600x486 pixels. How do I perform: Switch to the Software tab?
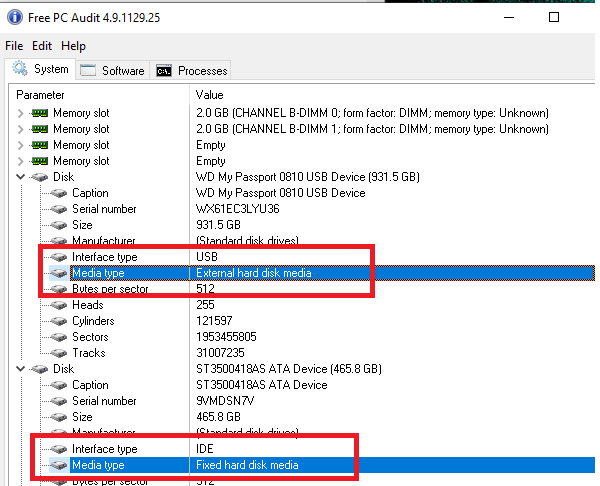(x=112, y=70)
